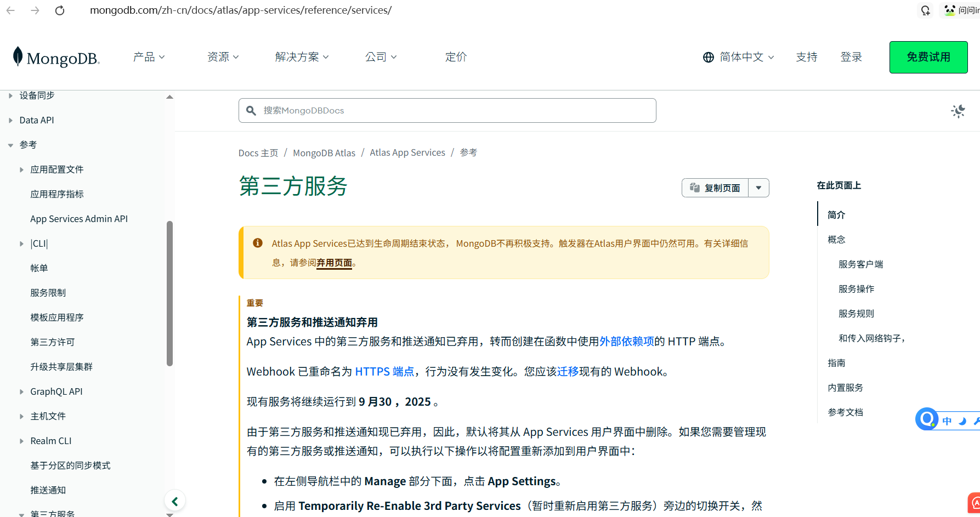
Task: Reload the page with the refresh icon
Action: (x=60, y=10)
